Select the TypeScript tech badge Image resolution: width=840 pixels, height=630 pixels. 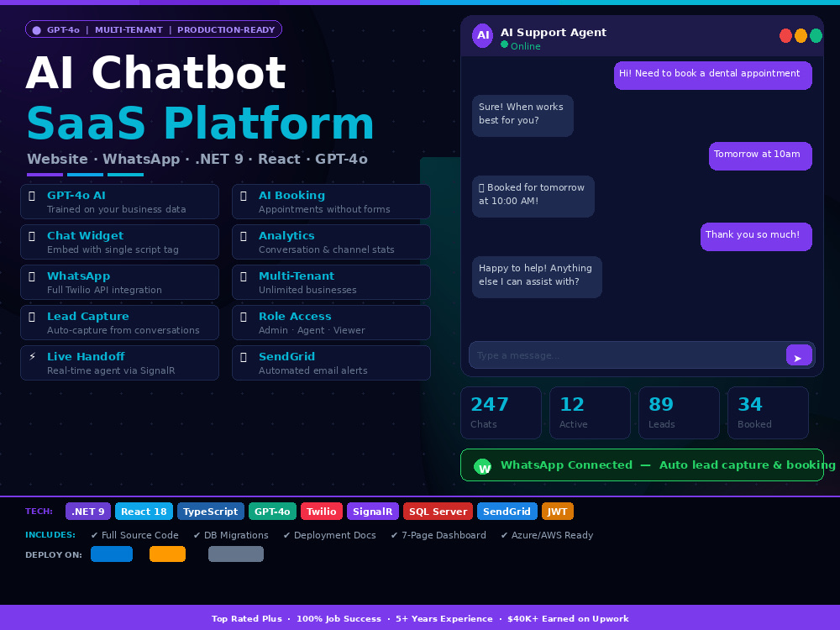click(x=211, y=511)
